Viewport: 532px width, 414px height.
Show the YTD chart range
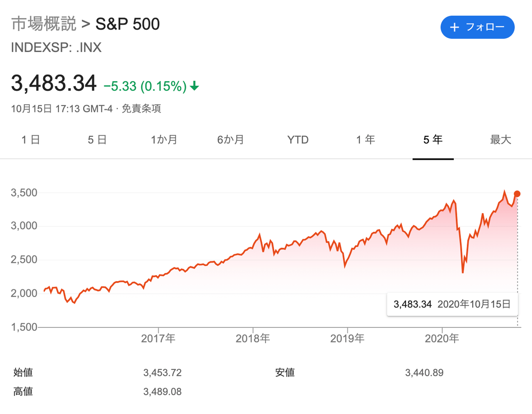[x=298, y=140]
